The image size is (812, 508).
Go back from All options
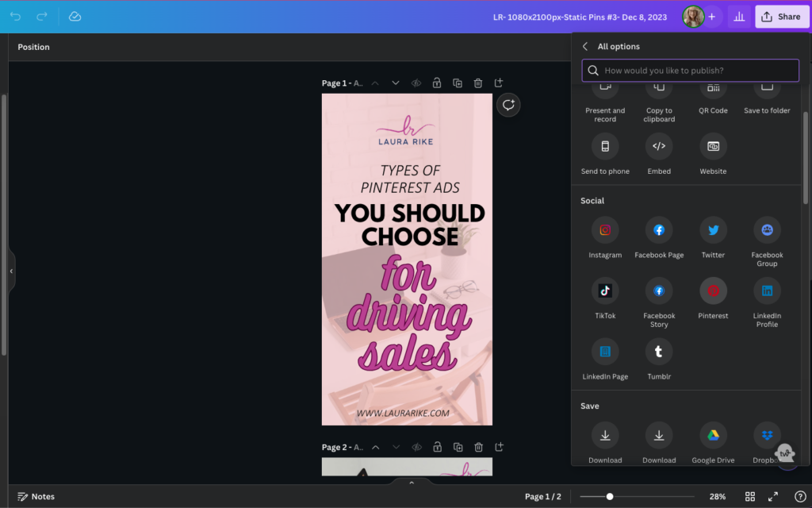(x=585, y=47)
